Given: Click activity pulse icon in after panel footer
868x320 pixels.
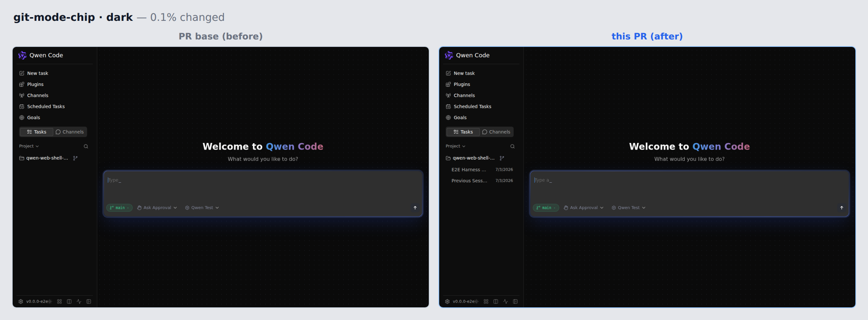Looking at the screenshot, I should [505, 301].
